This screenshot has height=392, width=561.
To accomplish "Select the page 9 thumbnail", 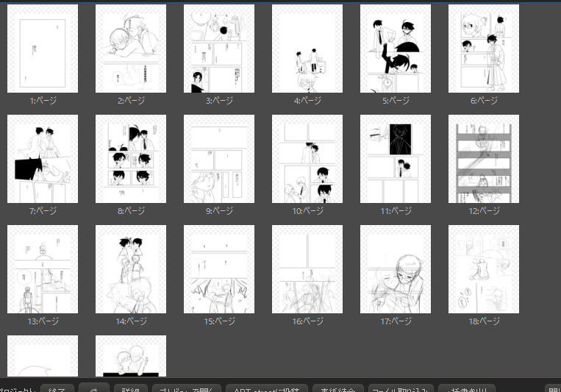I will 219,159.
